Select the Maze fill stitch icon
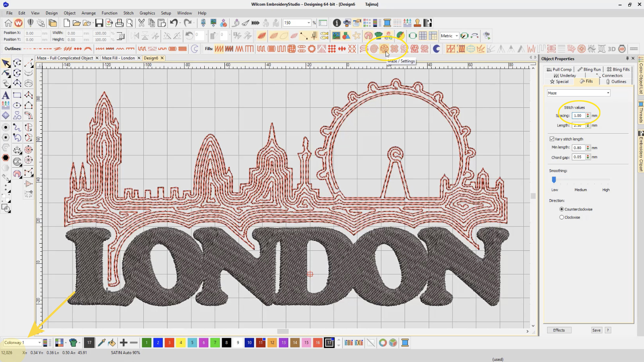 [x=384, y=49]
